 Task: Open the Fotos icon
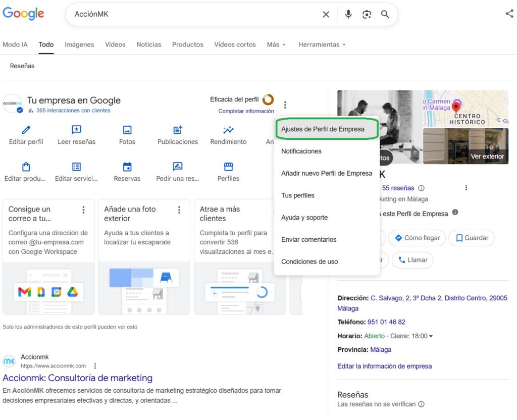click(127, 130)
